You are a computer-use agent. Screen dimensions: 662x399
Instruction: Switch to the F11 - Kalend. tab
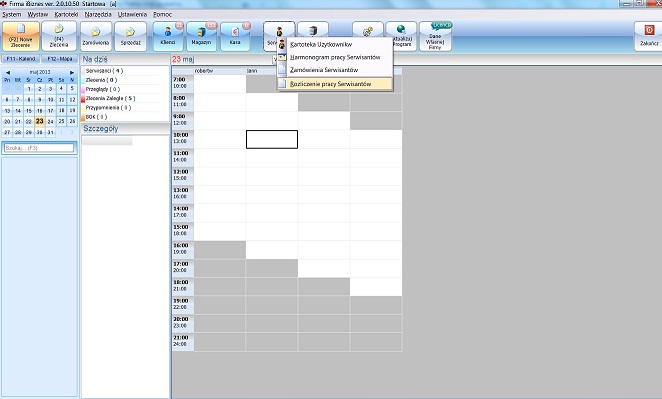click(x=21, y=59)
